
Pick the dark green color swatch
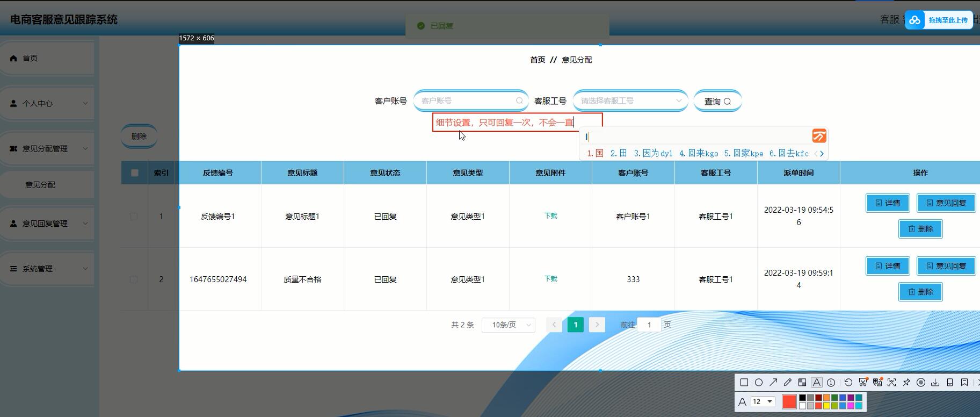tap(834, 398)
